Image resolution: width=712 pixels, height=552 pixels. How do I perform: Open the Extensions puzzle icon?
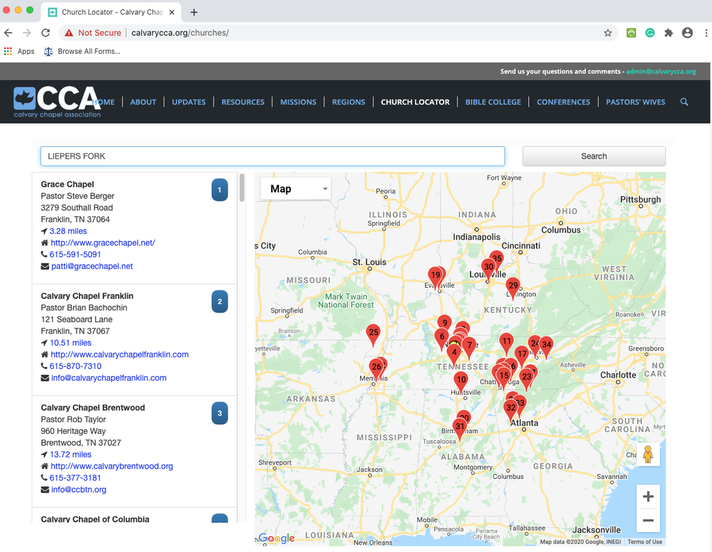coord(668,33)
